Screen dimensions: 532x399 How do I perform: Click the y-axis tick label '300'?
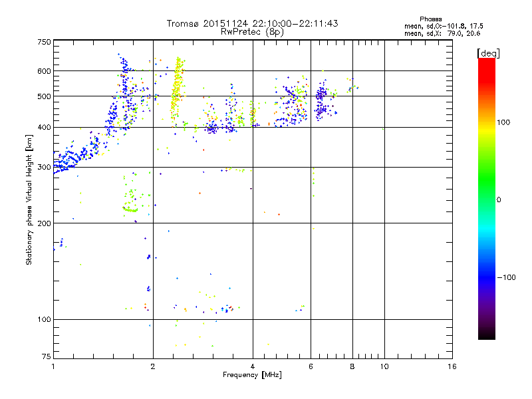coord(44,168)
